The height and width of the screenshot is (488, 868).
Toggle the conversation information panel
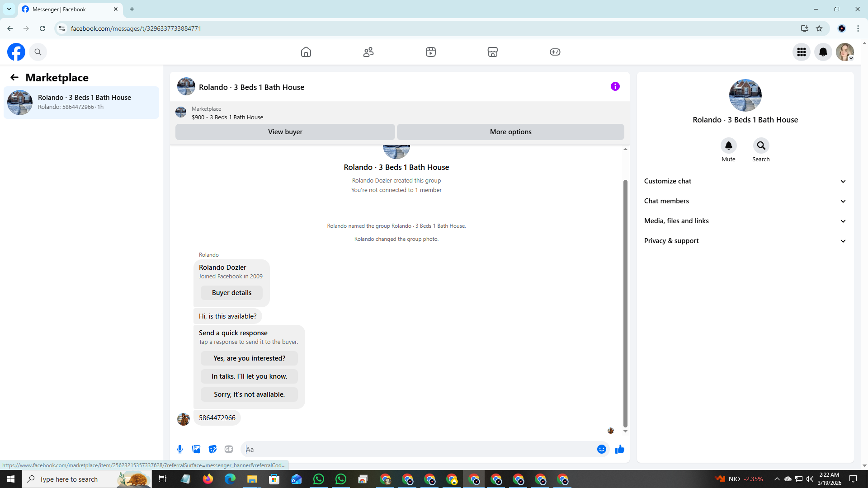click(x=615, y=86)
